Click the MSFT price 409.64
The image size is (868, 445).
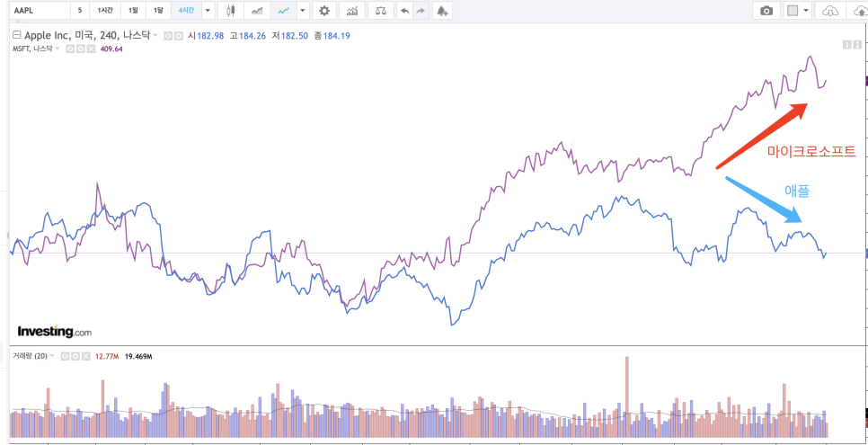(x=111, y=49)
